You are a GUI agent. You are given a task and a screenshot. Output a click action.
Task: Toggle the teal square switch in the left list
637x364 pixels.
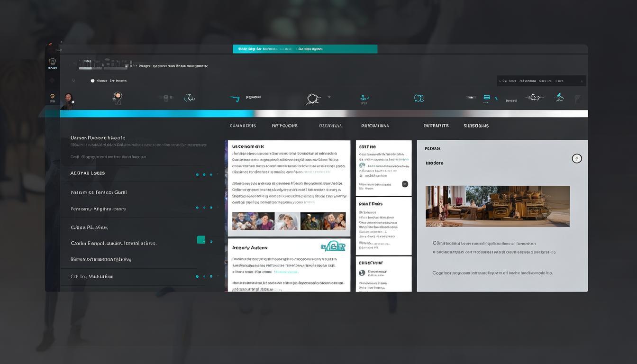tap(201, 240)
